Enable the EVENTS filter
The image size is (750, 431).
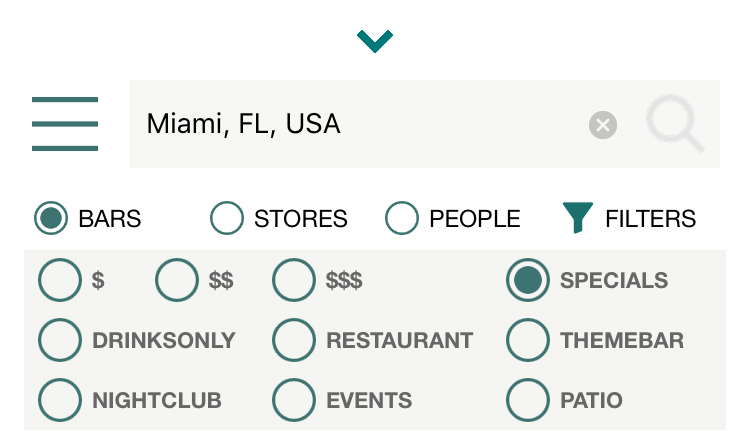pyautogui.click(x=294, y=400)
